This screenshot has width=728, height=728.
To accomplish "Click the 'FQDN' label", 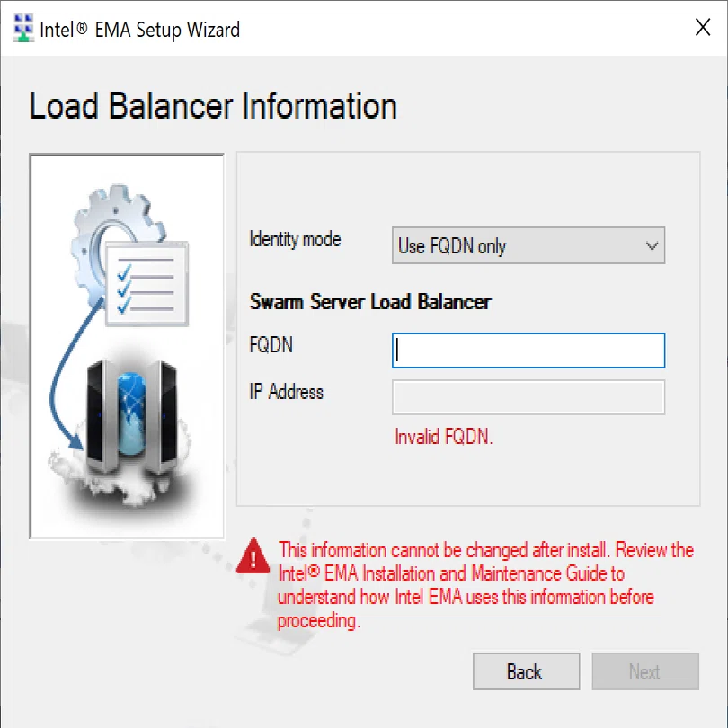I will (271, 345).
